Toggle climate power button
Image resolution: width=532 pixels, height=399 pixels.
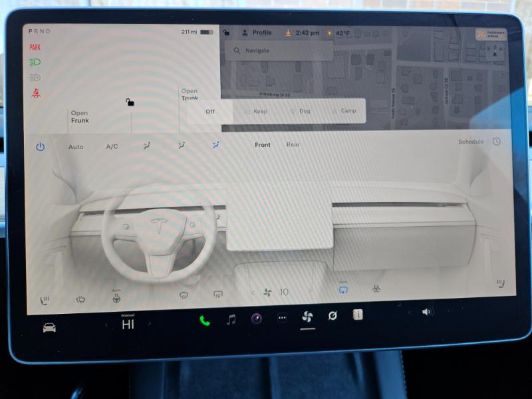click(x=40, y=146)
